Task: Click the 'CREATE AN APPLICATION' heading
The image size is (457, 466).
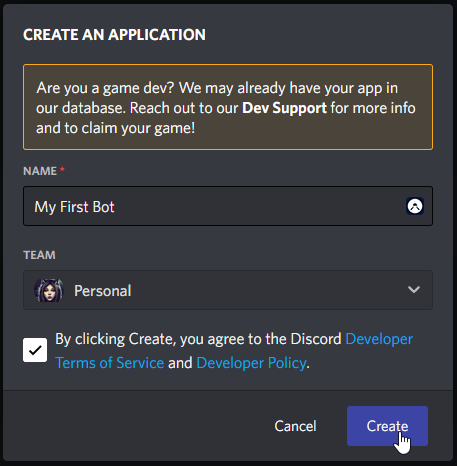Action: [x=114, y=35]
